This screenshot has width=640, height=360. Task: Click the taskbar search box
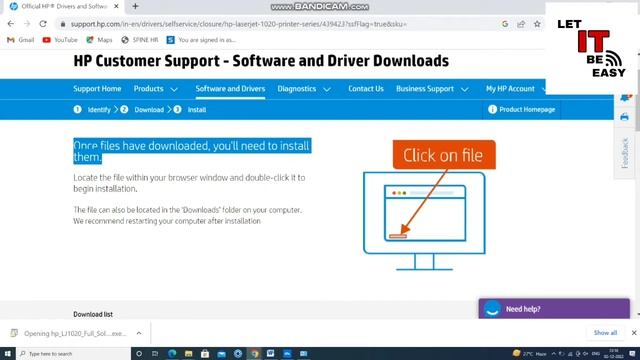coord(73,353)
